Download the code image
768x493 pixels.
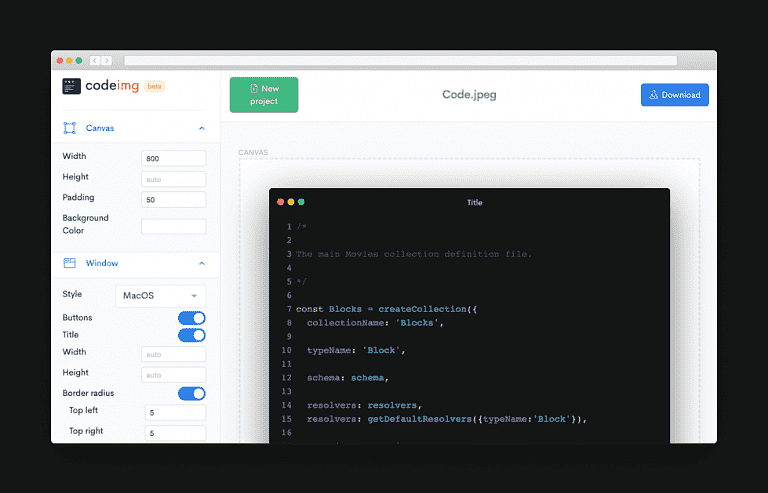click(x=674, y=95)
